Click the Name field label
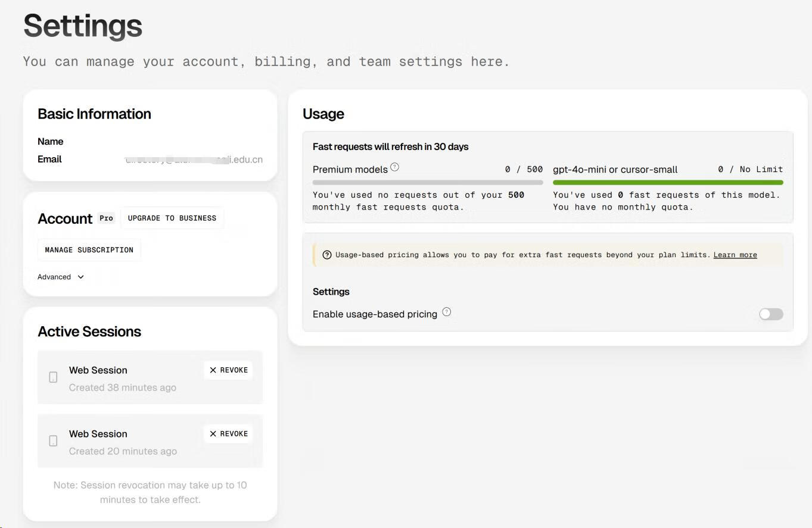Image resolution: width=812 pixels, height=528 pixels. coord(51,141)
